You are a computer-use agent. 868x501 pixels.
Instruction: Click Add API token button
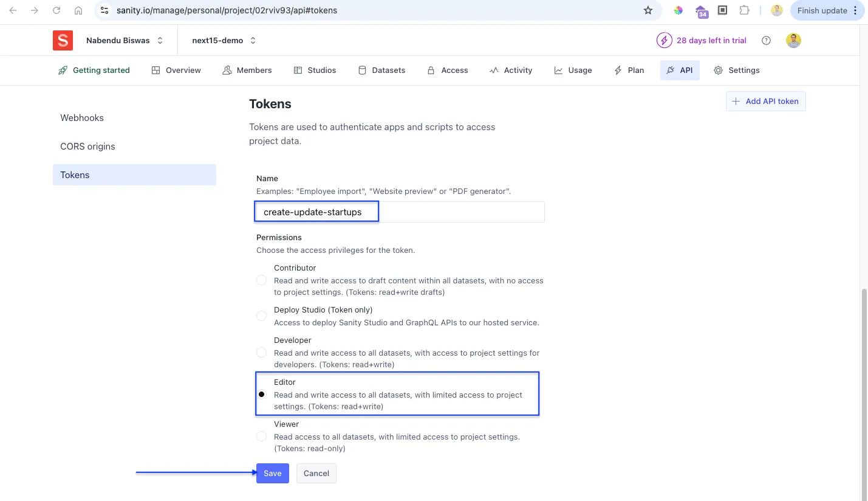click(765, 101)
